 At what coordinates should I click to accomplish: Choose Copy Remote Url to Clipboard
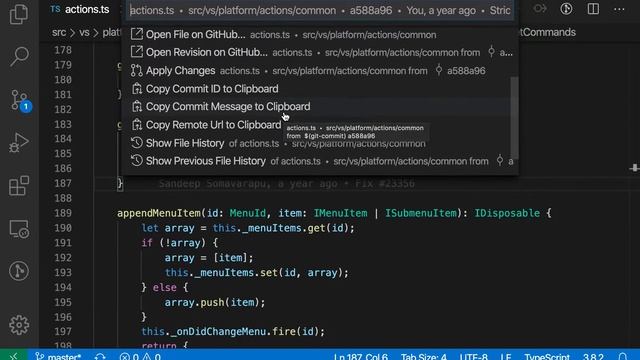tap(320, 124)
